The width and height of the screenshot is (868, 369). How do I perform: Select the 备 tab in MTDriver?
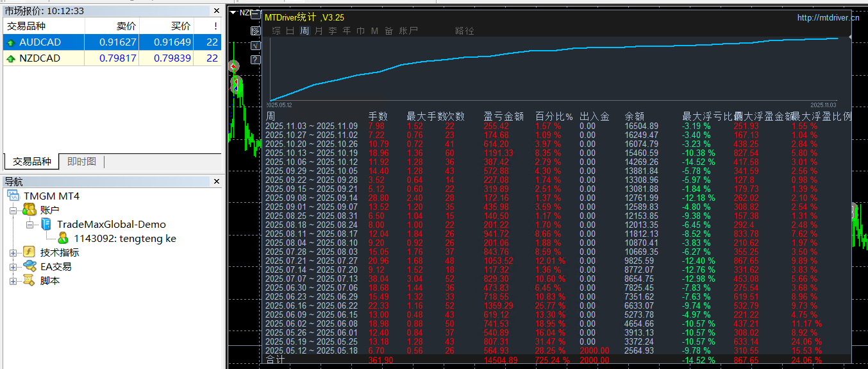[x=389, y=31]
